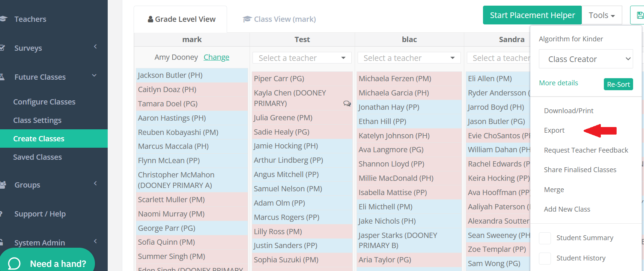Select student Sam Wong (PG)

(x=498, y=263)
